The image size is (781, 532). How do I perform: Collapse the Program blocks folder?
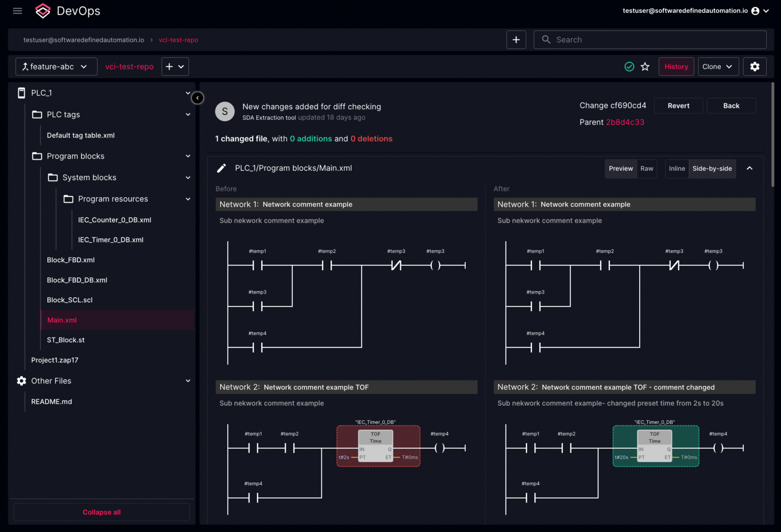[x=188, y=157]
